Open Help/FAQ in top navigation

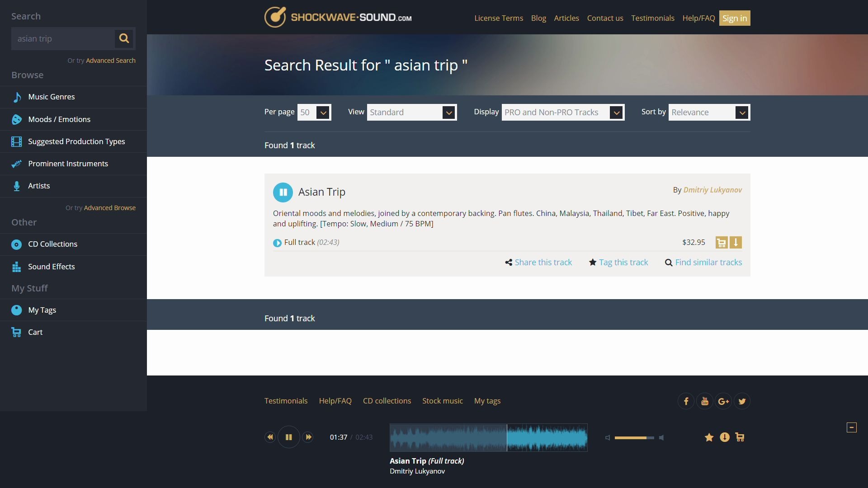point(698,18)
